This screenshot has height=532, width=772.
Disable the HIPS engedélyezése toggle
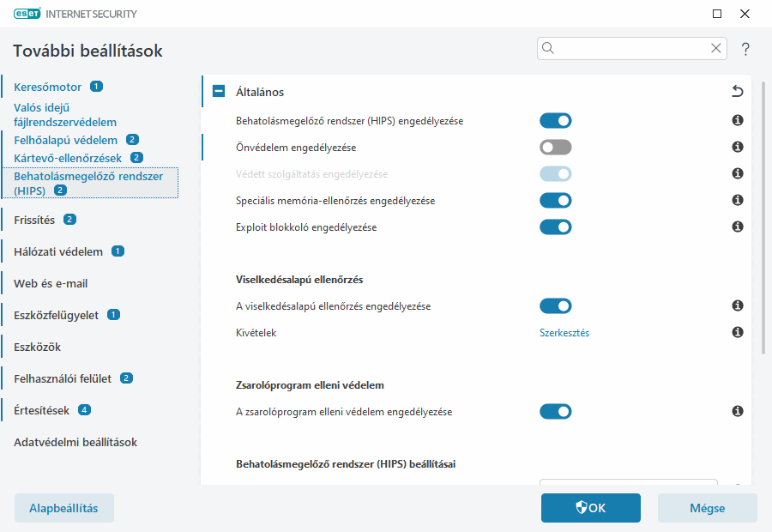[x=555, y=121]
